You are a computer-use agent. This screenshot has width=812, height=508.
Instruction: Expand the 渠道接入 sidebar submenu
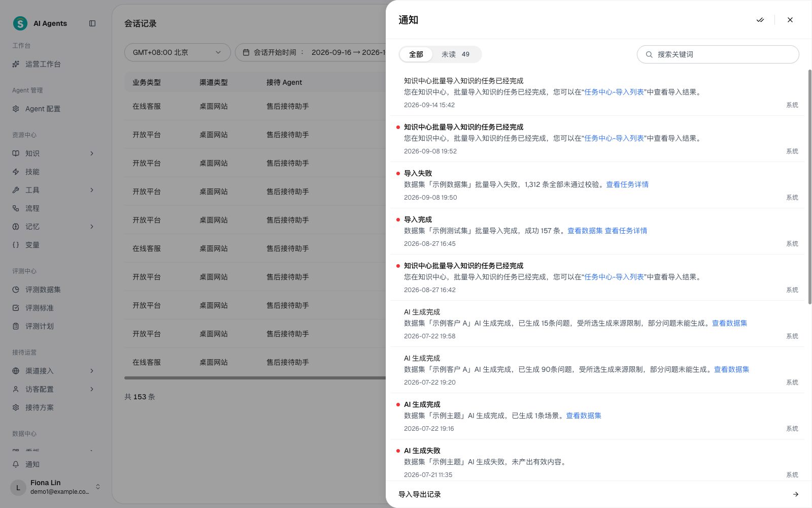pos(92,371)
